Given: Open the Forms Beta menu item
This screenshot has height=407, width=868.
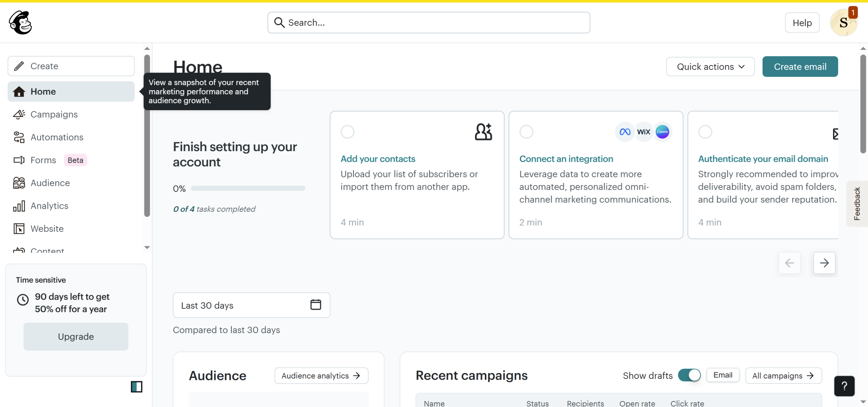Looking at the screenshot, I should [x=43, y=160].
